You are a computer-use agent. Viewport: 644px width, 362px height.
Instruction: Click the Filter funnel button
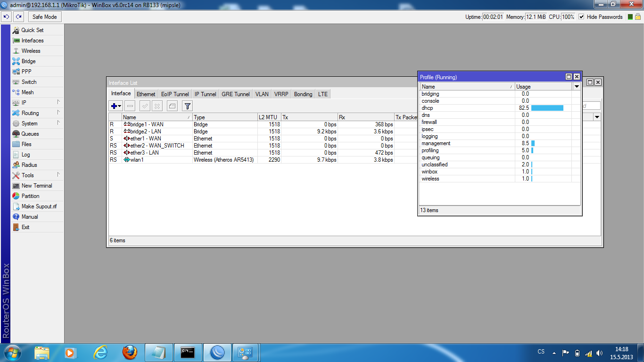point(187,106)
